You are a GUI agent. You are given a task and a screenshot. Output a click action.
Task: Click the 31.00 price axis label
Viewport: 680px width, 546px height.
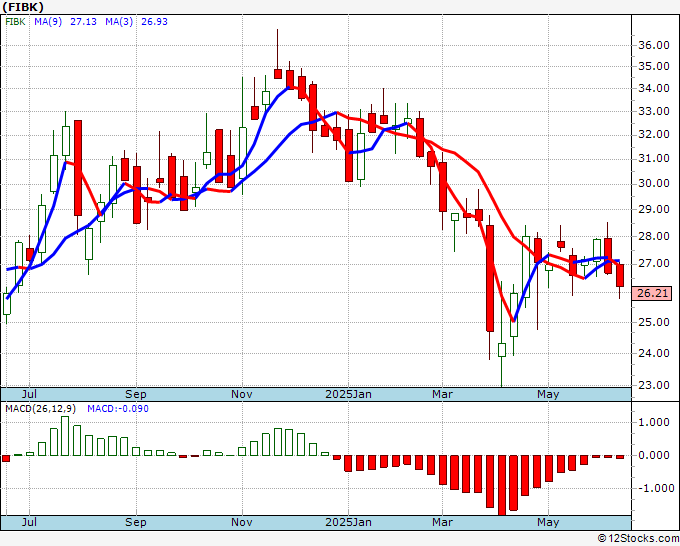click(654, 158)
